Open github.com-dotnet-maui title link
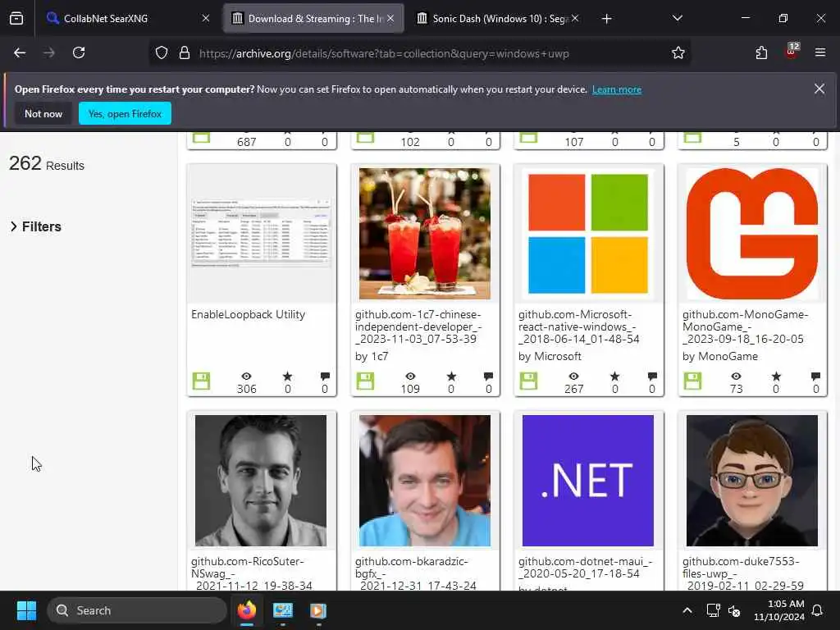Image resolution: width=840 pixels, height=630 pixels. (585, 568)
